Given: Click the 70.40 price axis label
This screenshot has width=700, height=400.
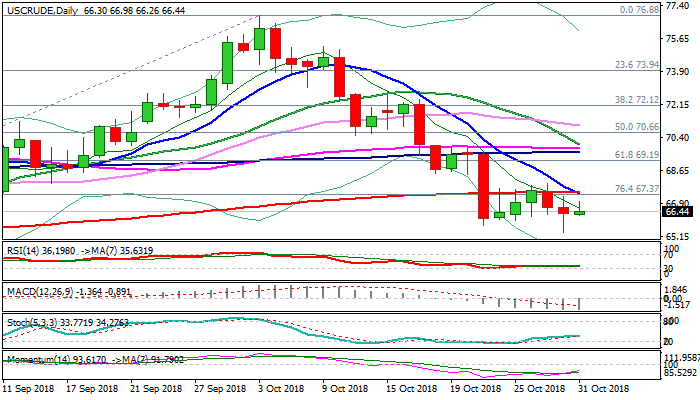Looking at the screenshot, I should click(x=677, y=138).
